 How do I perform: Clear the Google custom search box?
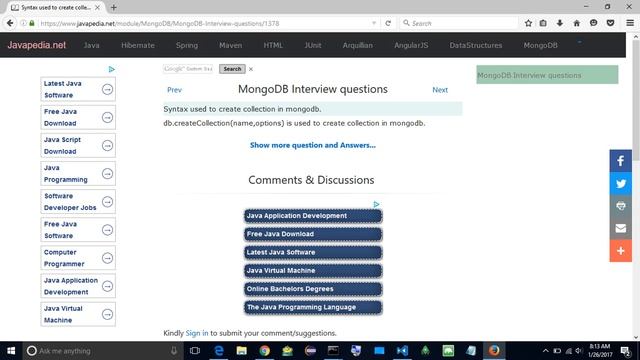(x=251, y=69)
